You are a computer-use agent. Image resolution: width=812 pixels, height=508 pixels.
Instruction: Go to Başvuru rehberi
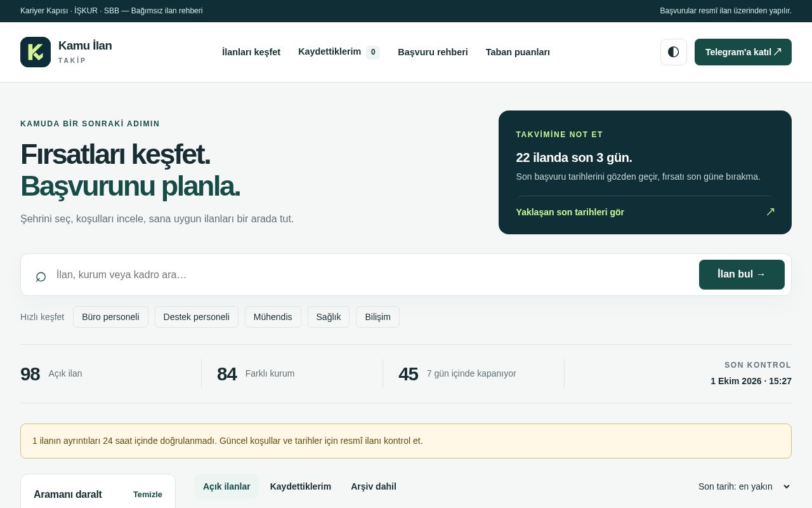(433, 52)
